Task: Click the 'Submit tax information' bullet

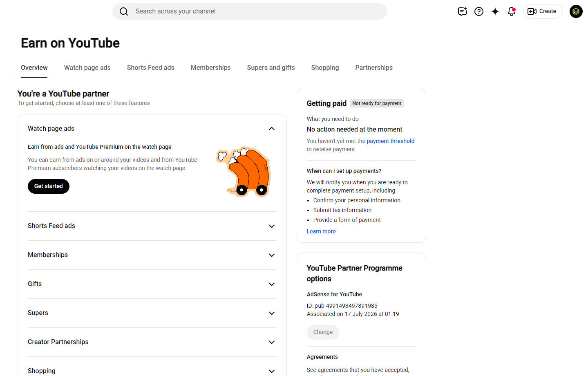Action: click(x=342, y=210)
